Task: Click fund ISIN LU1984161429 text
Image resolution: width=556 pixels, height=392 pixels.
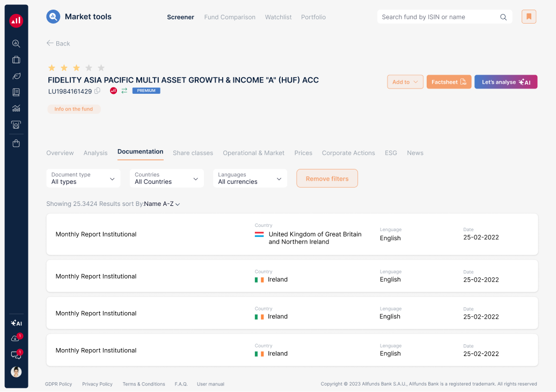Action: [x=70, y=91]
